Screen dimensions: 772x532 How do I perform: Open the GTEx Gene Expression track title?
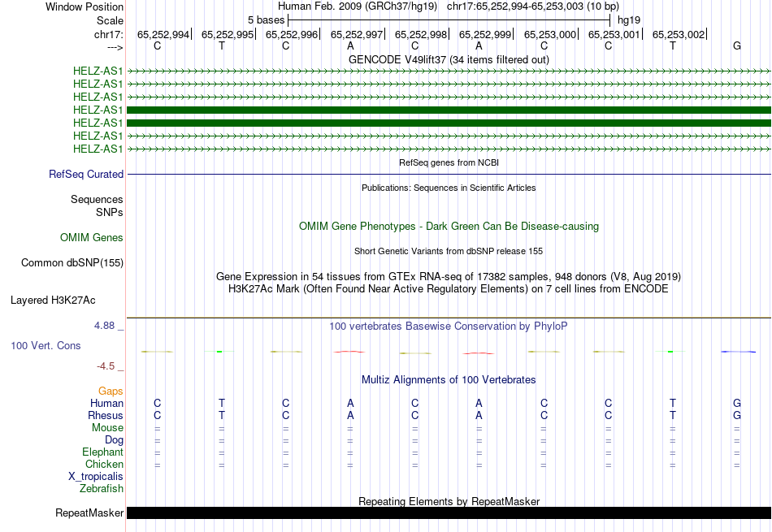pyautogui.click(x=449, y=277)
